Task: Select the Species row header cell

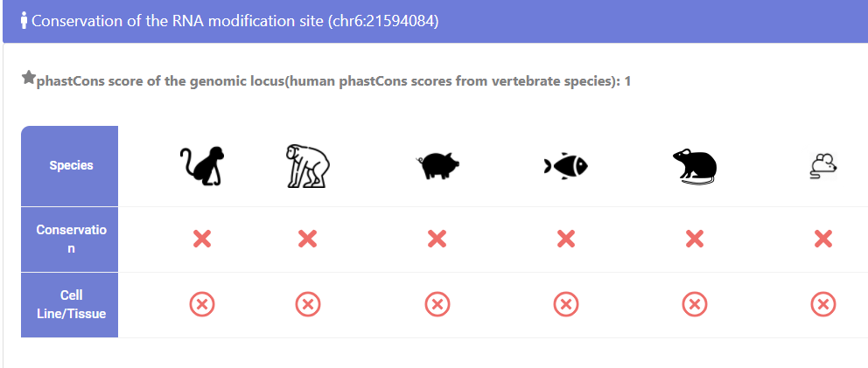Action: tap(70, 165)
